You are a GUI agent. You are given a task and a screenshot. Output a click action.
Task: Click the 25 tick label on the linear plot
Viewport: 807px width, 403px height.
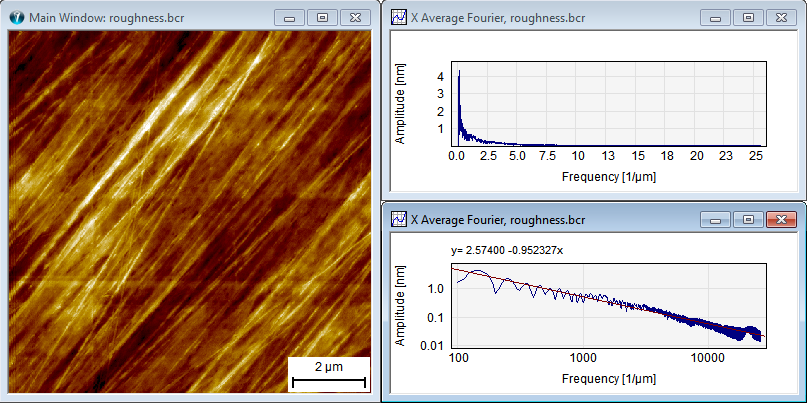755,155
